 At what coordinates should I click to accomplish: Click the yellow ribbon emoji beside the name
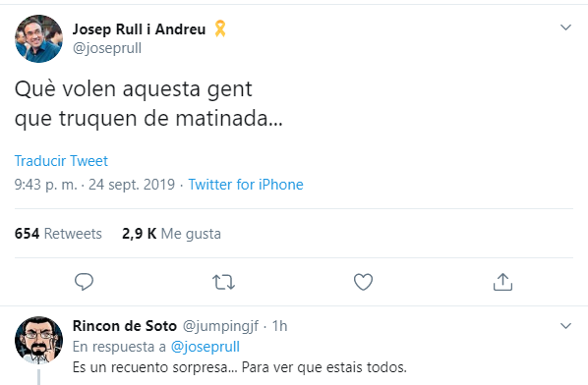[220, 28]
